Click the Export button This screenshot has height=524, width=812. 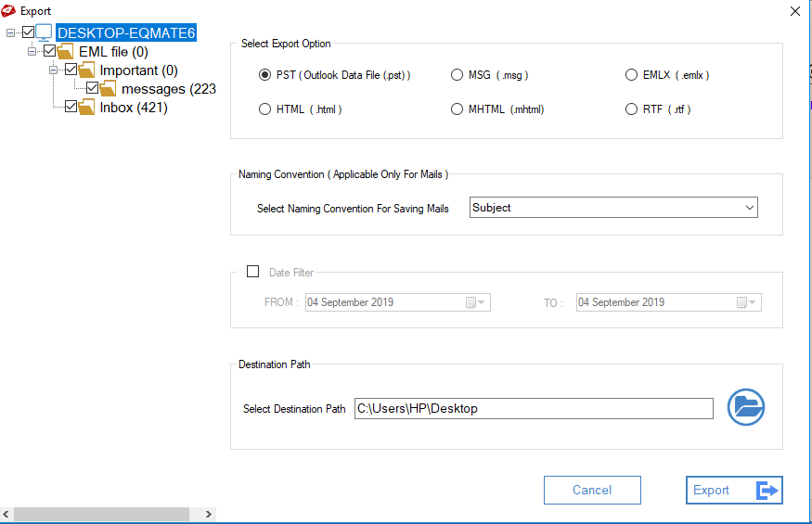734,490
